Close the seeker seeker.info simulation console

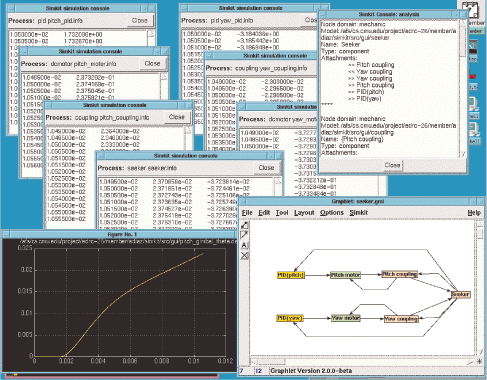tap(266, 168)
